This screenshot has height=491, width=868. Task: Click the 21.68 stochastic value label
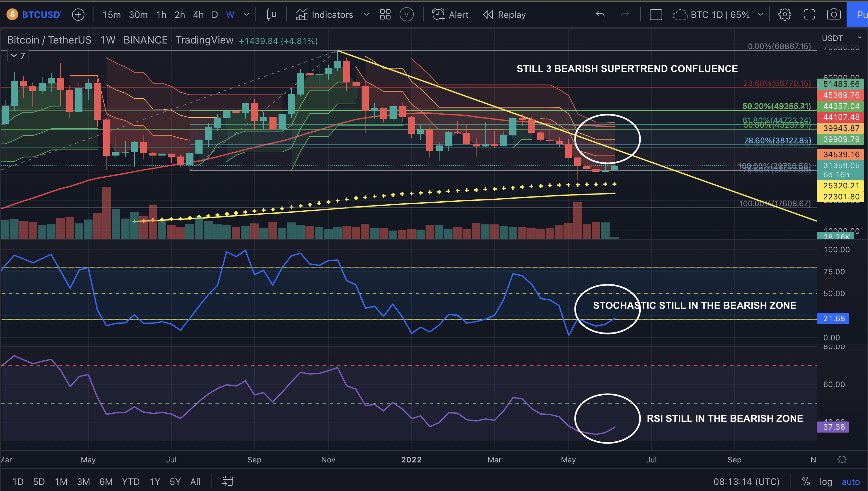[x=833, y=318]
